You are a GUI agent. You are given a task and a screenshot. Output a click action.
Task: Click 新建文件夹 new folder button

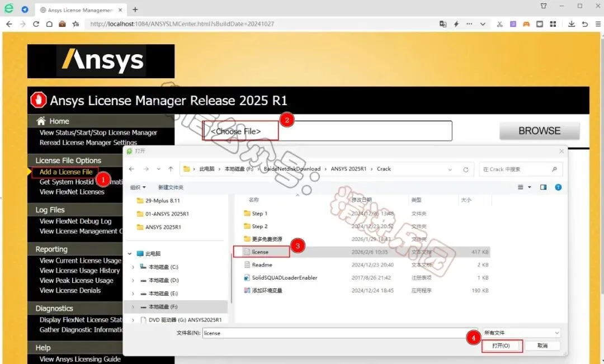[171, 187]
